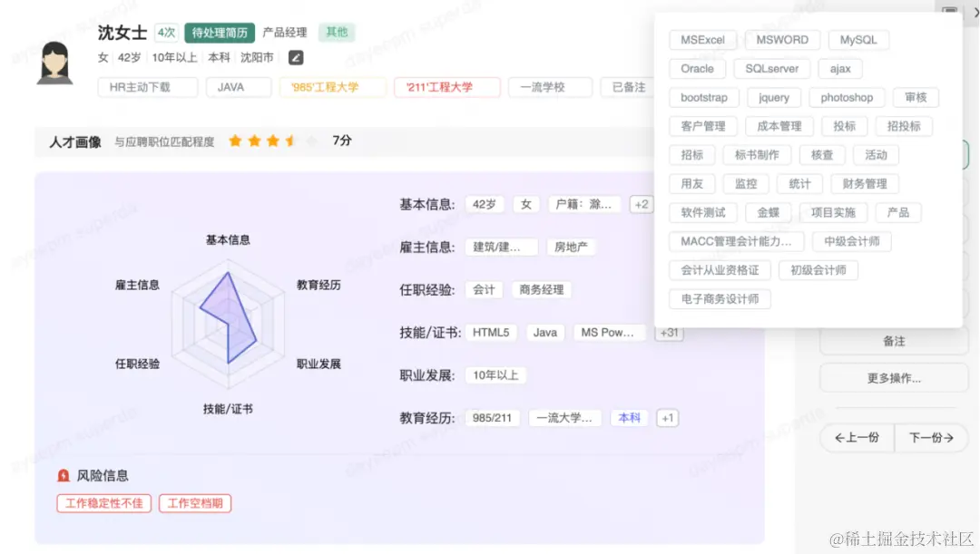The width and height of the screenshot is (980, 554).
Task: Go to the next resume with 下一份
Action: point(931,437)
